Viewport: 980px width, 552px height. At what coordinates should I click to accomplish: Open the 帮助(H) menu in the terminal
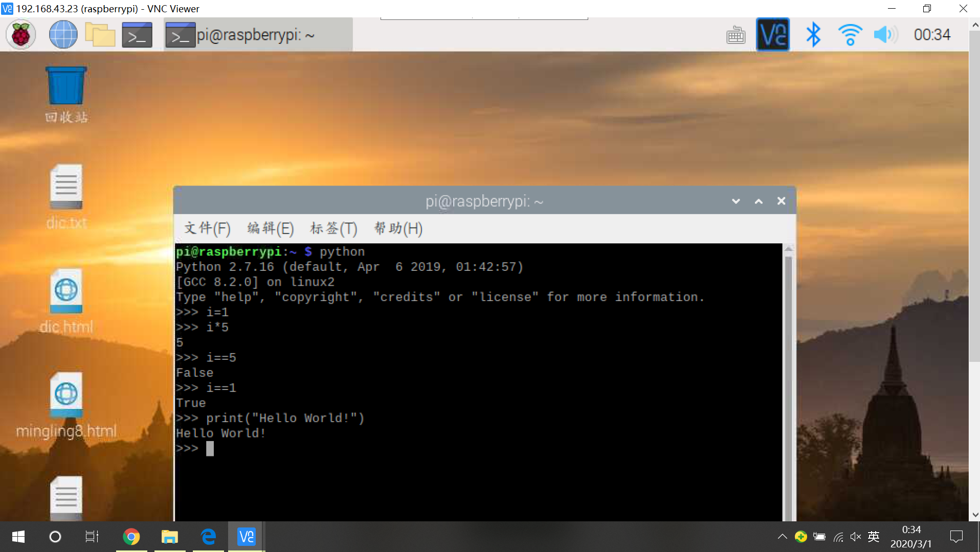pyautogui.click(x=398, y=228)
